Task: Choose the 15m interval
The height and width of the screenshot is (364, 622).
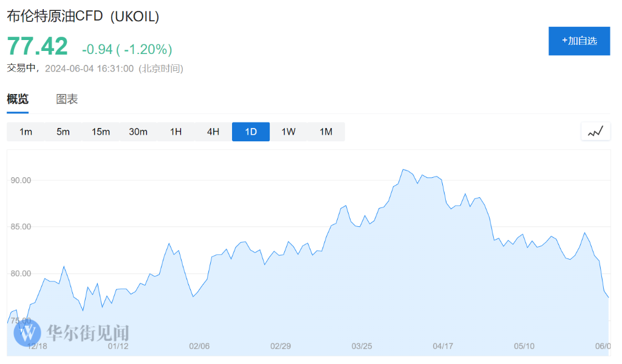Action: coord(101,132)
